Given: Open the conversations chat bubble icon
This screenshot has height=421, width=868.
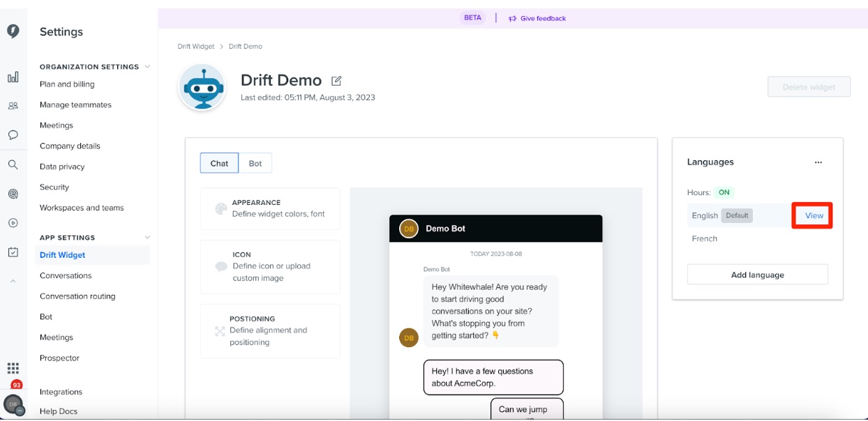Looking at the screenshot, I should [x=13, y=135].
